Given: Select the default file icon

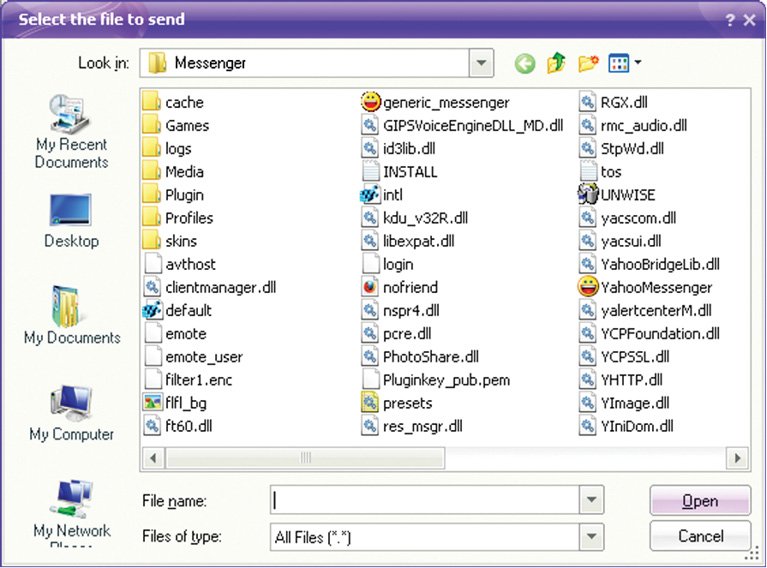Looking at the screenshot, I should point(152,310).
